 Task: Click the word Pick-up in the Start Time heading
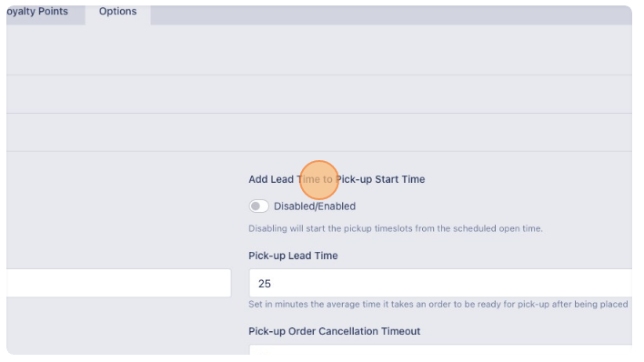click(x=354, y=179)
